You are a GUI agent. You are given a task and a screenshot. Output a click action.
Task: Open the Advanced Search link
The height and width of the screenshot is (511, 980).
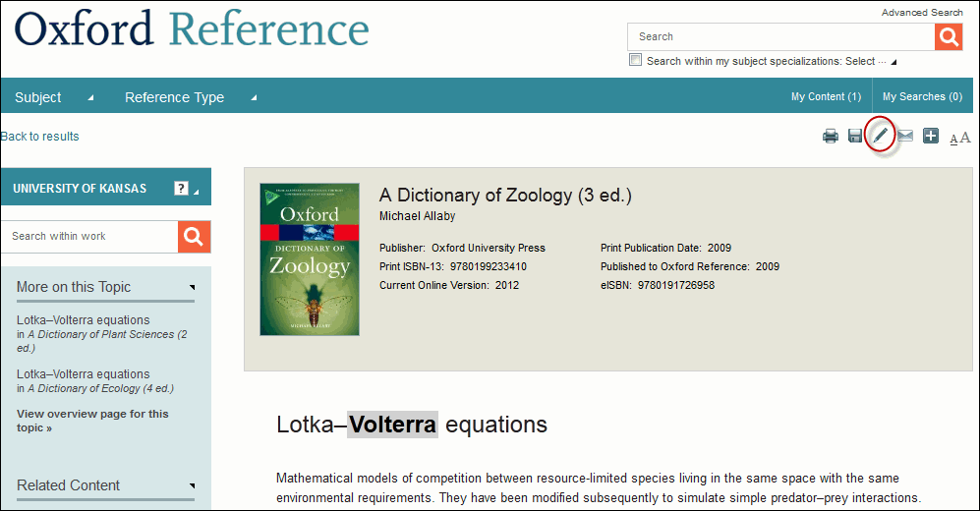(x=922, y=13)
